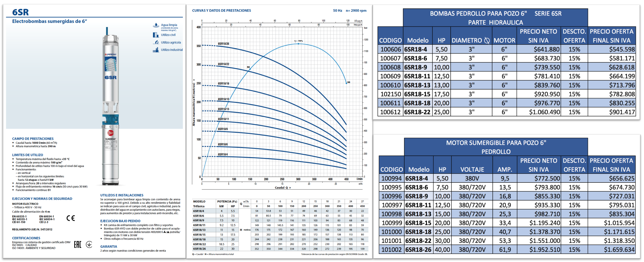Click the Utilizo agrícola icon
Image resolution: width=644 pixels, height=262 pixels.
[156, 42]
